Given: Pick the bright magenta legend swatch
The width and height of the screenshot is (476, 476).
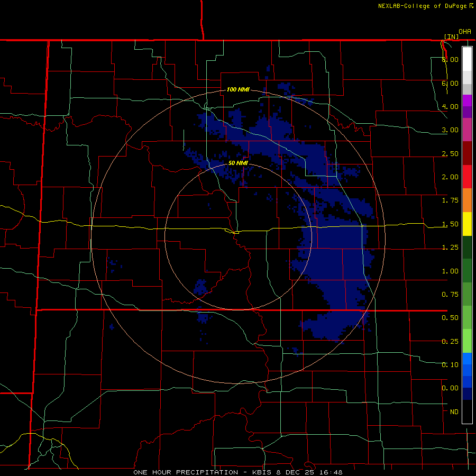Looking at the screenshot, I should point(467,100).
